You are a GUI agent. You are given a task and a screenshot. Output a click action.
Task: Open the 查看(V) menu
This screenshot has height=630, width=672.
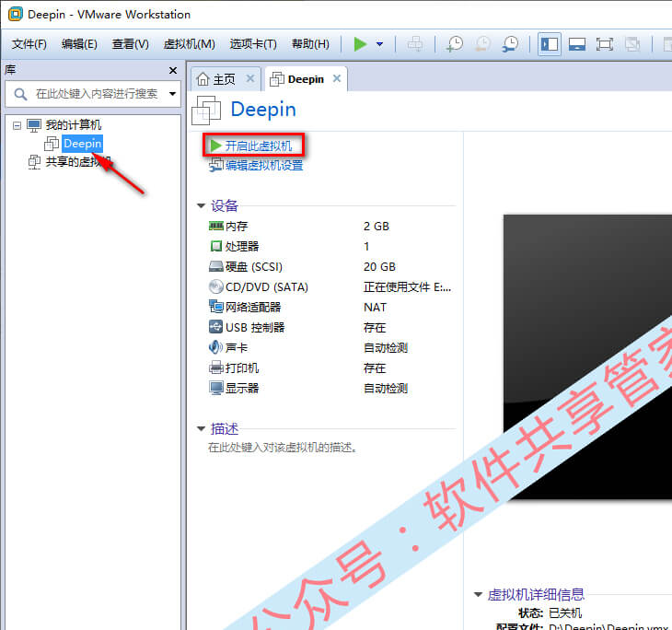(131, 43)
